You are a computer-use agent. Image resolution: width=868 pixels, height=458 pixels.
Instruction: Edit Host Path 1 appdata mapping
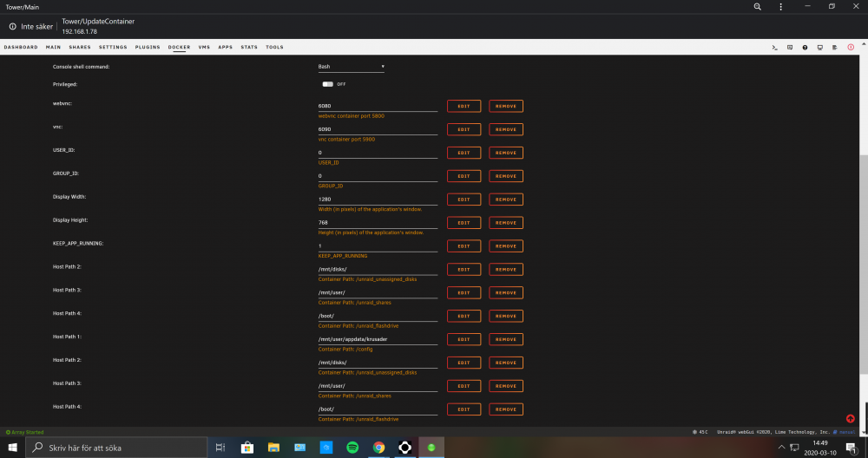click(x=464, y=340)
